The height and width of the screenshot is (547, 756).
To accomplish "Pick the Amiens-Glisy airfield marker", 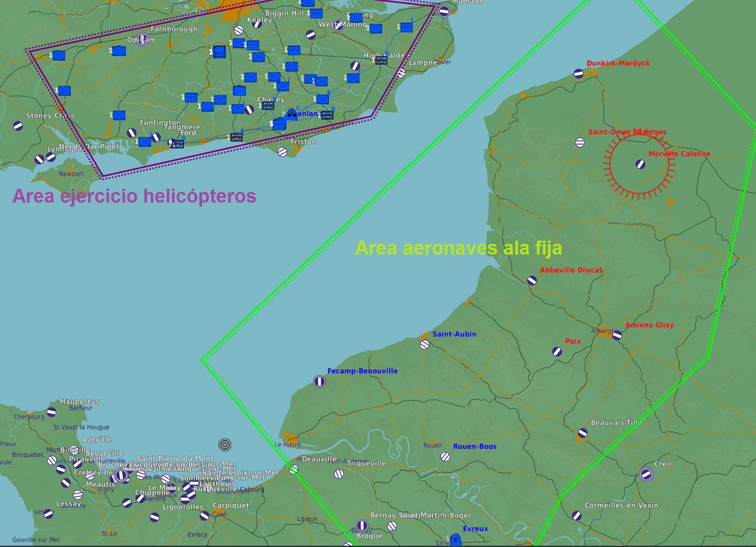I will click(x=617, y=336).
